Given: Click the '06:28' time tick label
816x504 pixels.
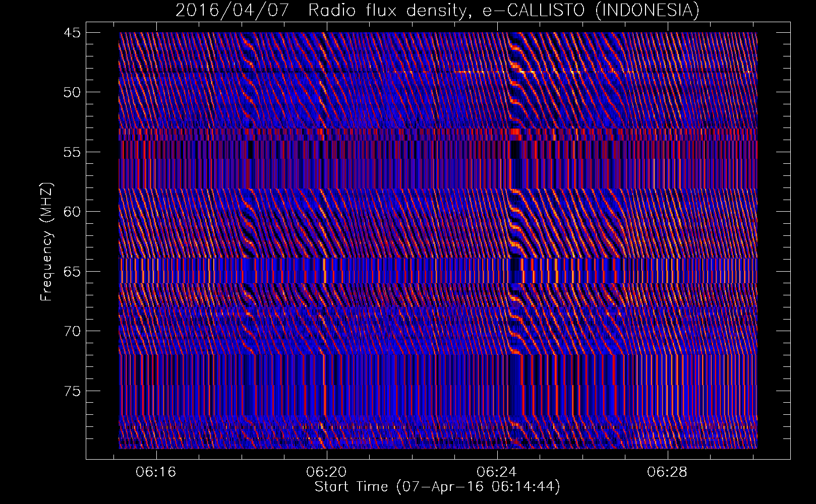Looking at the screenshot, I should point(667,472).
